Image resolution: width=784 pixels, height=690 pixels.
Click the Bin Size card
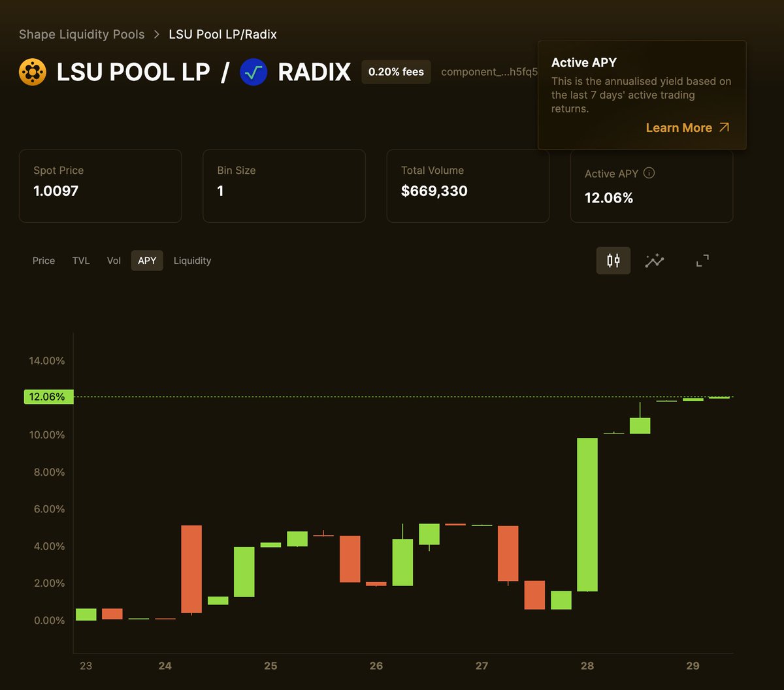pyautogui.click(x=284, y=186)
